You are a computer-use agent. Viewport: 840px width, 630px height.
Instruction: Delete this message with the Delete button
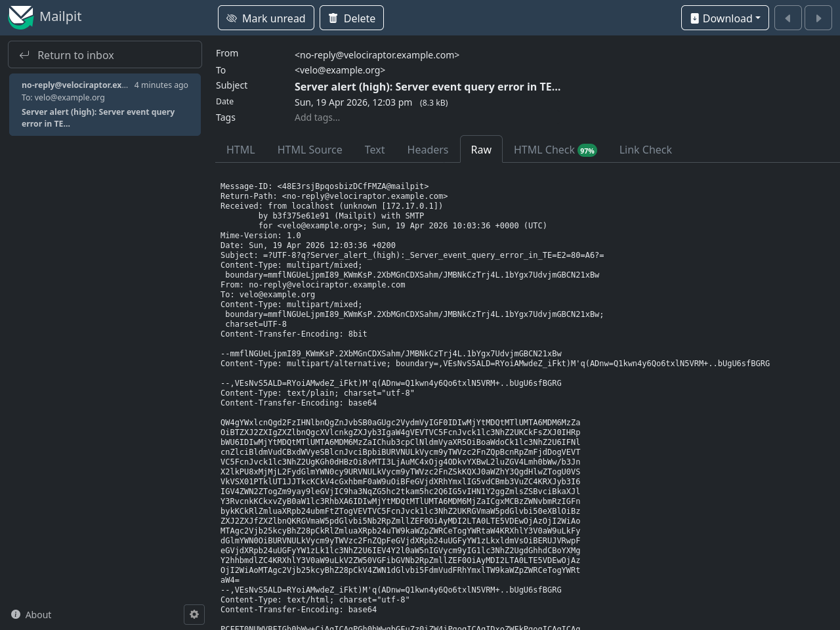[352, 18]
